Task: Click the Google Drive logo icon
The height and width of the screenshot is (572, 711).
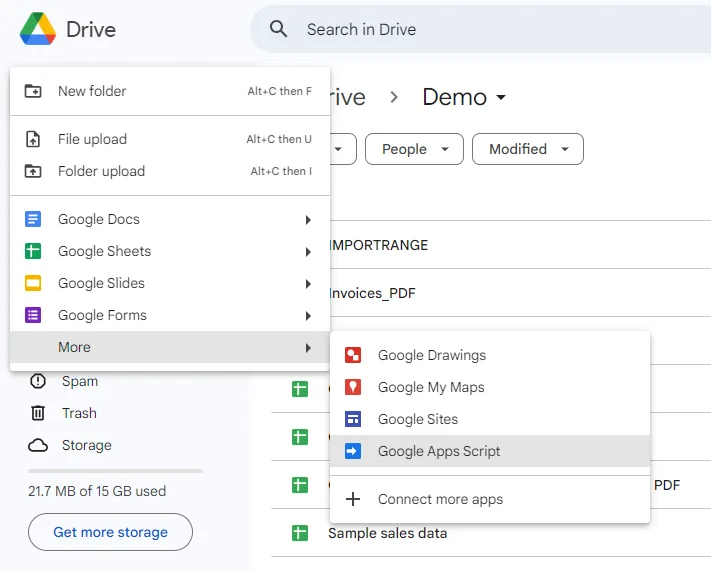Action: coord(37,29)
